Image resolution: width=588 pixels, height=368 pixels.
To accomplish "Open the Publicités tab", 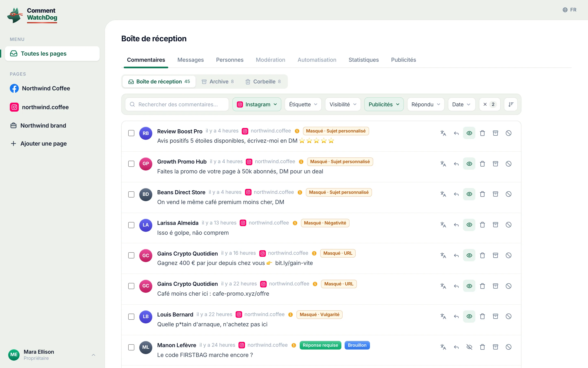I will pos(403,60).
